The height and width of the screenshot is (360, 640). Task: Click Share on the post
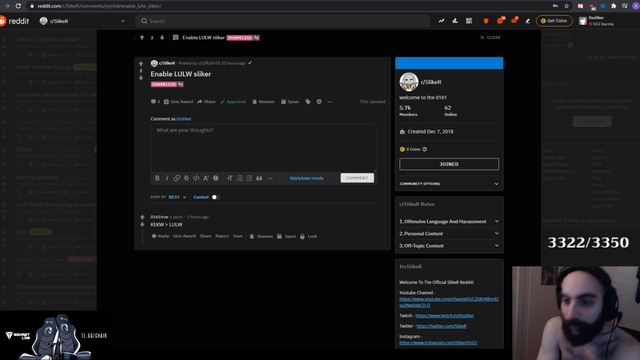tap(206, 102)
